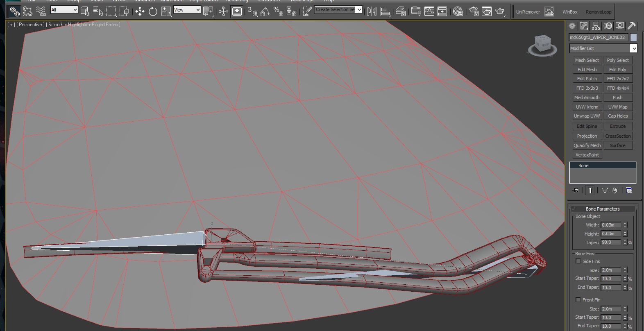Click the object name field mcl650gt3_WIPER_BONE02
Screen dimensions: 644x331
pos(598,37)
